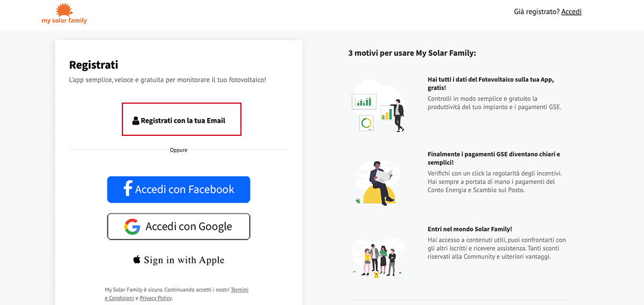Click the Google G logo icon
The height and width of the screenshot is (305, 644).
(x=132, y=227)
